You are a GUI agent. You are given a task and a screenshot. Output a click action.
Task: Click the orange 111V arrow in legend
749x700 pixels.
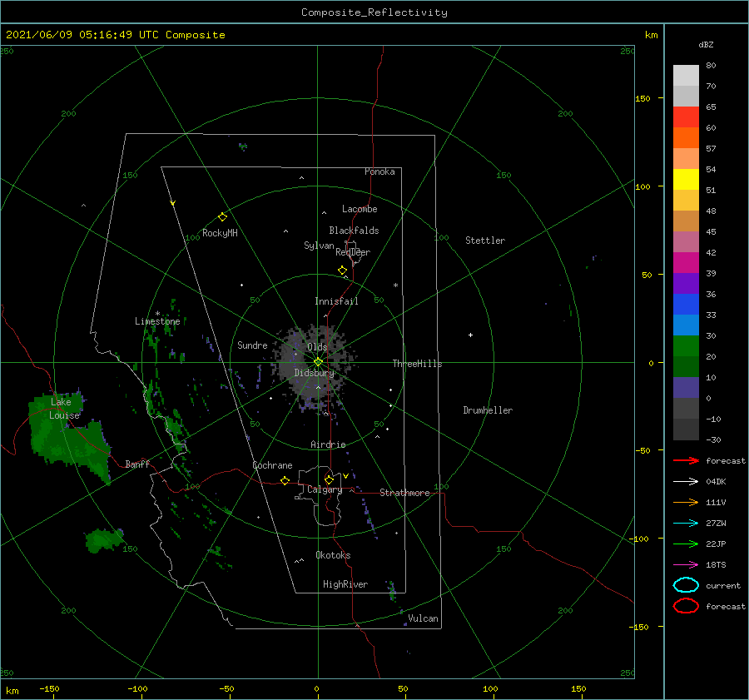(686, 502)
